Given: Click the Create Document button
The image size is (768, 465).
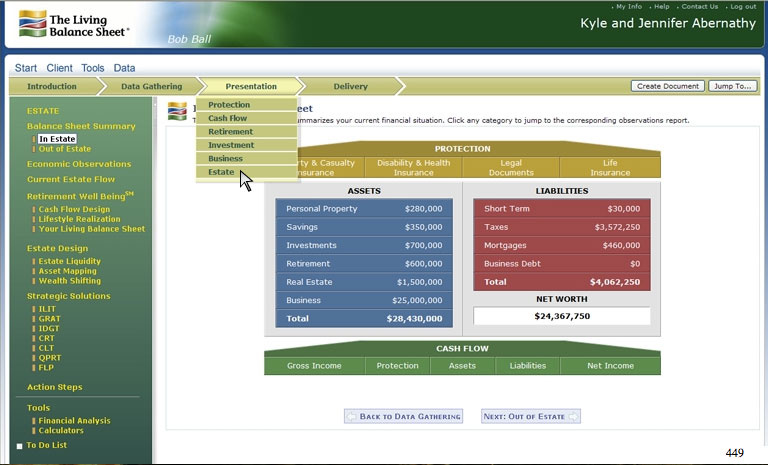Looking at the screenshot, I should point(668,86).
